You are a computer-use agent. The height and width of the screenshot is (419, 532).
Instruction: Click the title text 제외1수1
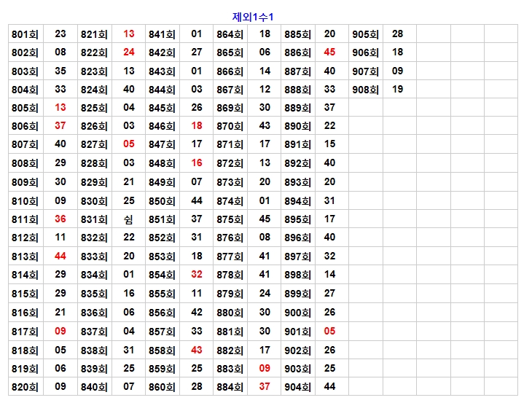253,17
